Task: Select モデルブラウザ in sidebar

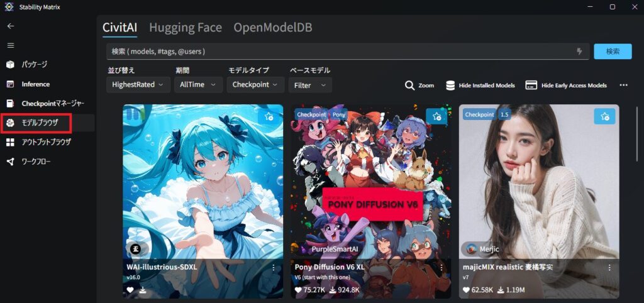Action: pos(40,123)
